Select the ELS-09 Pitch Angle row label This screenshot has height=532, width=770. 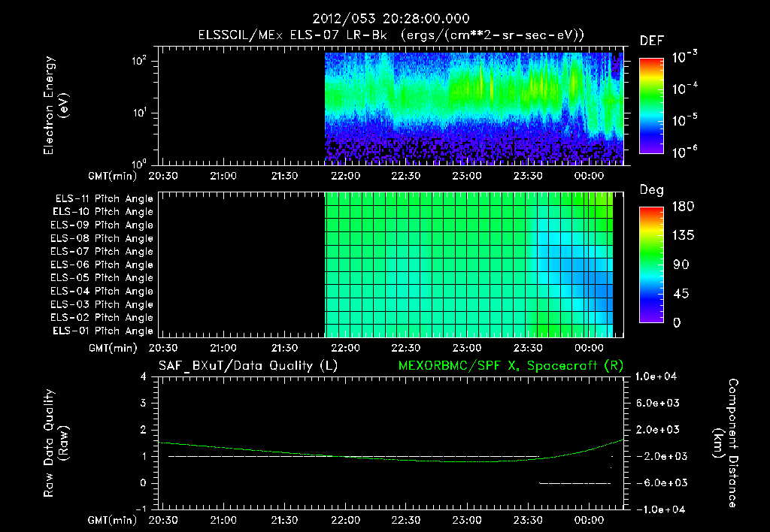click(102, 225)
